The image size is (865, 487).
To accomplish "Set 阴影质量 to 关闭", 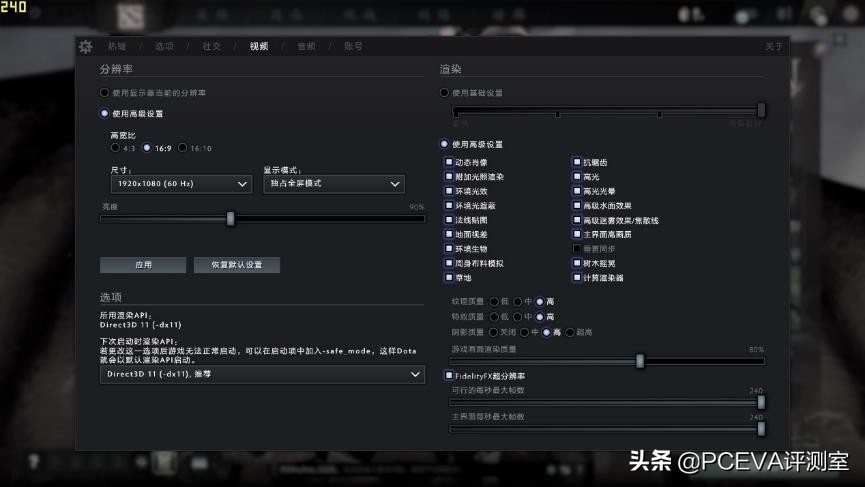I will tap(493, 332).
